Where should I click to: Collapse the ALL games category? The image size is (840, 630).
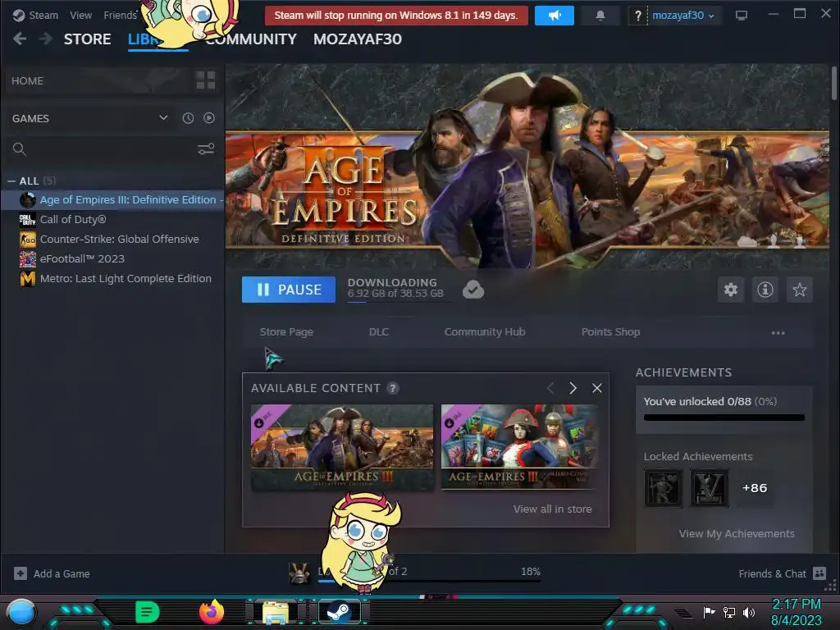point(32,180)
